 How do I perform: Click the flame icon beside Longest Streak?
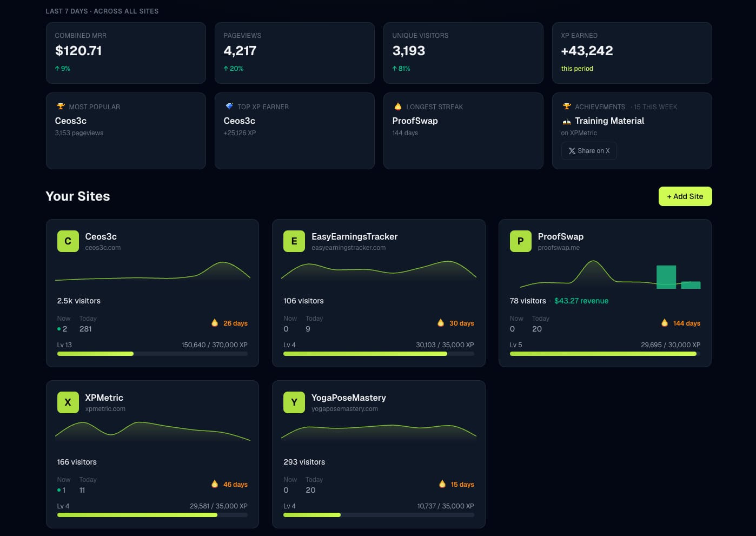[398, 107]
